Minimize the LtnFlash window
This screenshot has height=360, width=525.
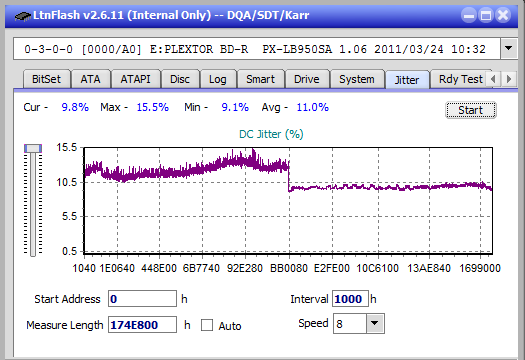(469, 15)
